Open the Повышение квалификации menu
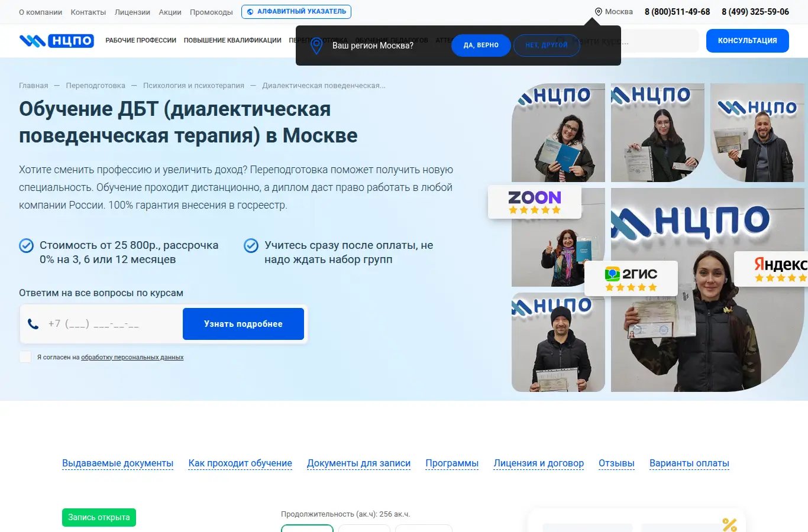808x532 pixels. point(232,41)
